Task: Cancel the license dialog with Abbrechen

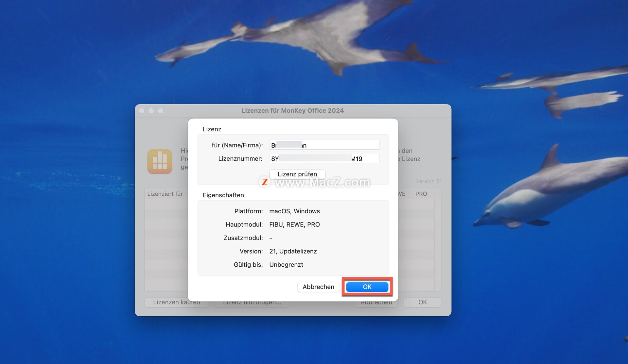Action: pos(318,287)
